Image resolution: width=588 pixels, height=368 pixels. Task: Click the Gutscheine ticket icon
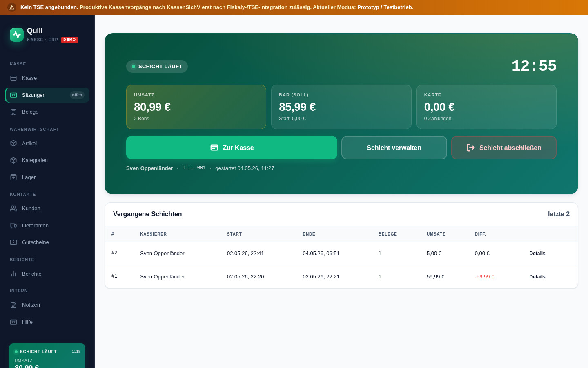pos(13,242)
